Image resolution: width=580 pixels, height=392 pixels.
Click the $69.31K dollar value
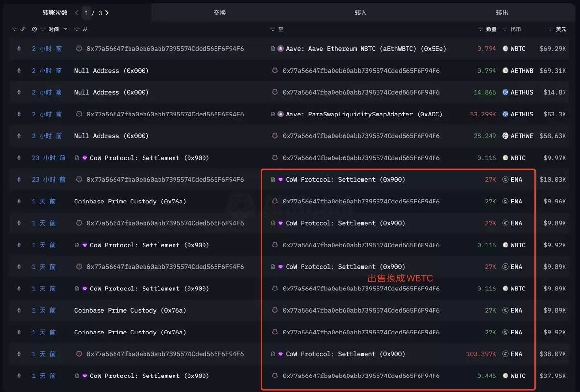tap(553, 71)
